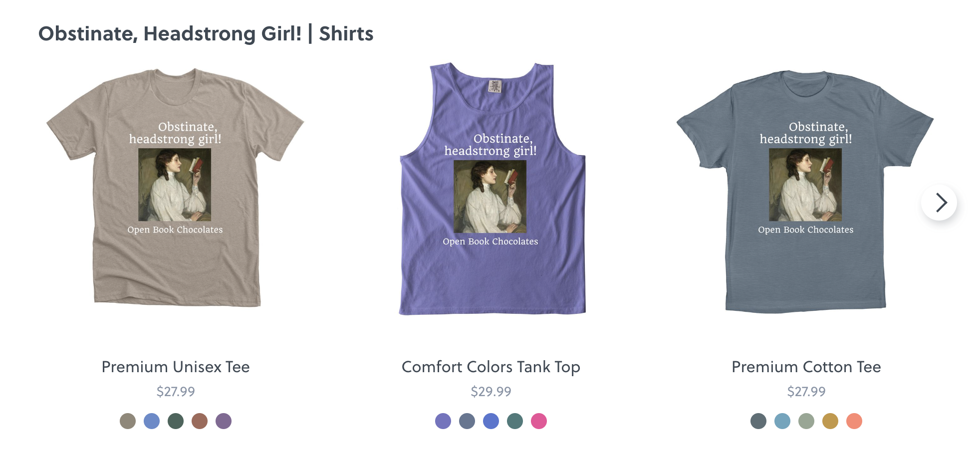Pick the sage green swatch for Premium Cotton Tee
Screen dimensions: 980x456
click(806, 421)
